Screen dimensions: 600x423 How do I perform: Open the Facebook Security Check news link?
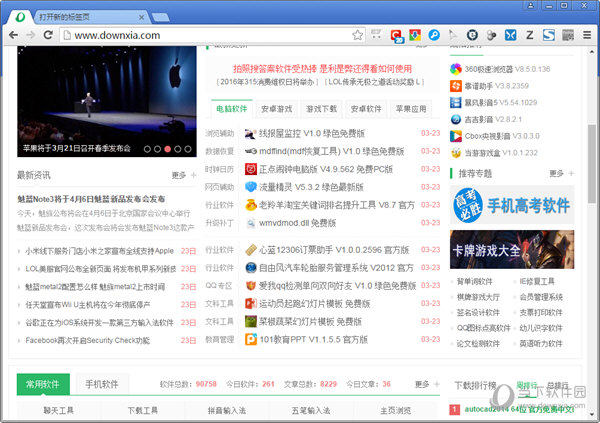(88, 340)
